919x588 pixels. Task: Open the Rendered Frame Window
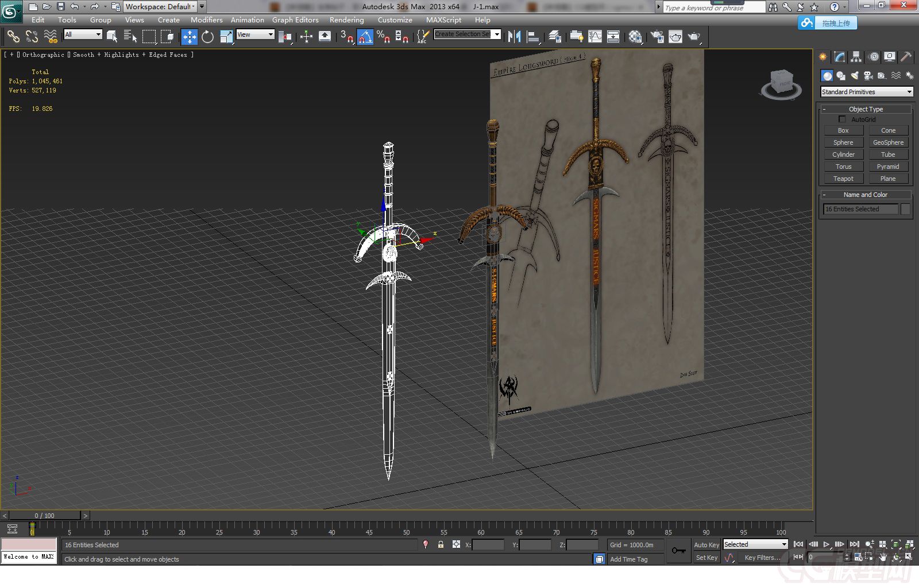click(x=675, y=37)
